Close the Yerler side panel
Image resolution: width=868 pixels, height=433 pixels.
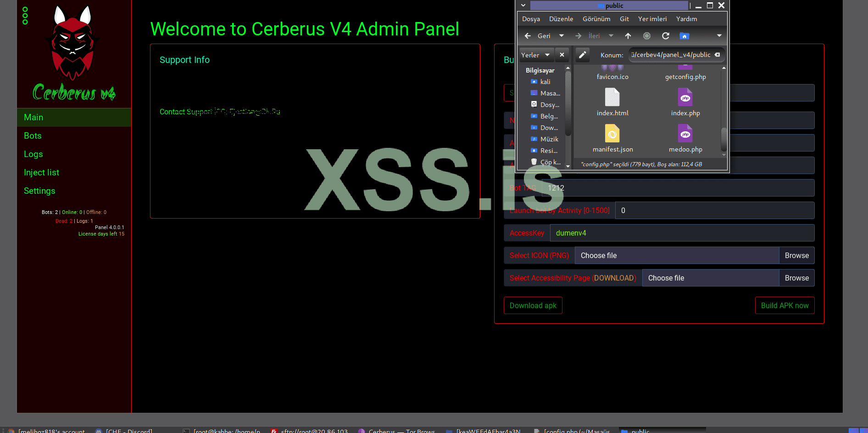[562, 55]
